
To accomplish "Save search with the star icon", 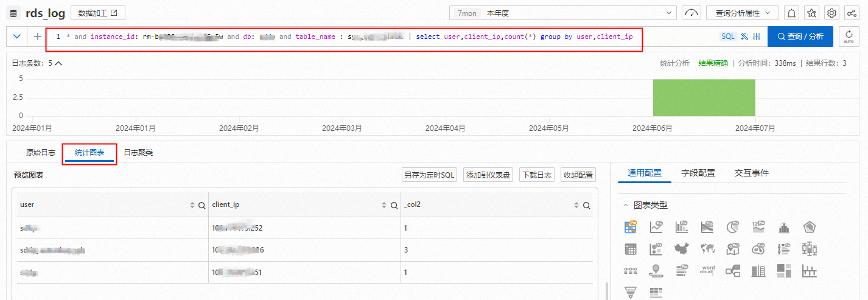I will click(812, 13).
